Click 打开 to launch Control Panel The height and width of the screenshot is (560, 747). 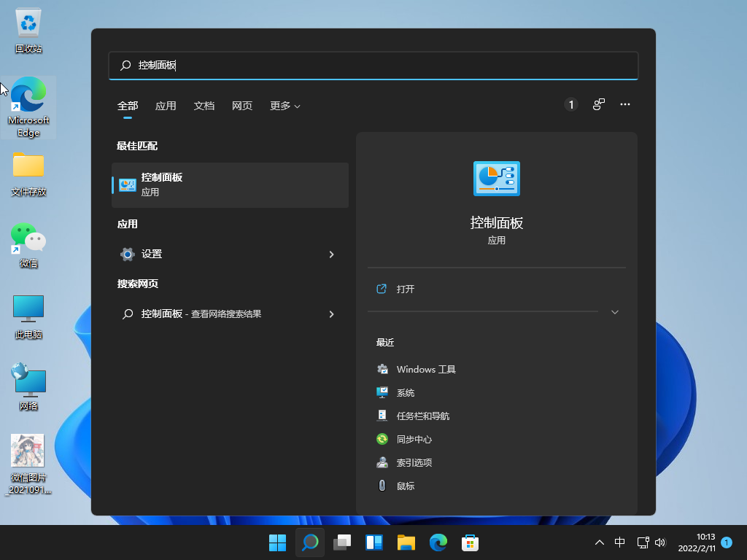click(406, 289)
